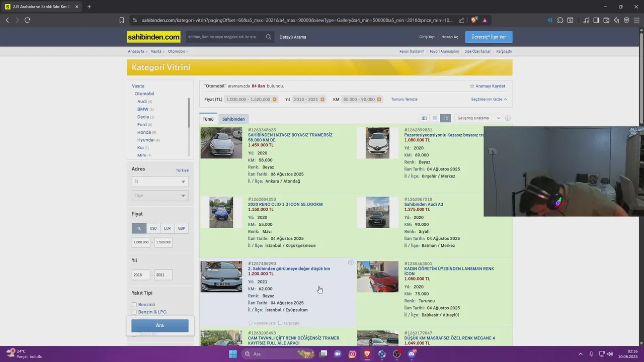Viewport: 644px width, 362px height.
Task: Click the minimum price field 1.000.000
Action: point(141,242)
